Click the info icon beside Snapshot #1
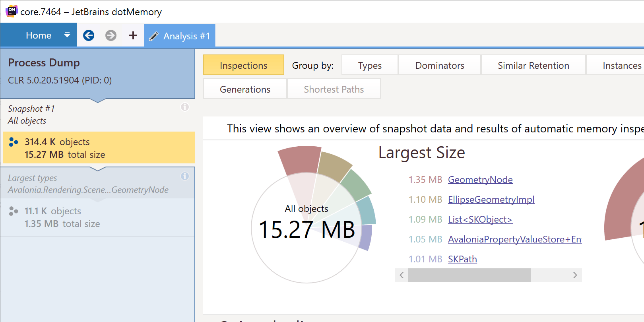The width and height of the screenshot is (644, 322). click(x=185, y=107)
